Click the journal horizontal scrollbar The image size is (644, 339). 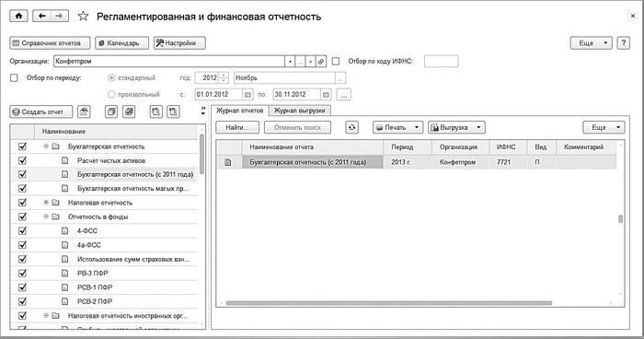(388, 303)
